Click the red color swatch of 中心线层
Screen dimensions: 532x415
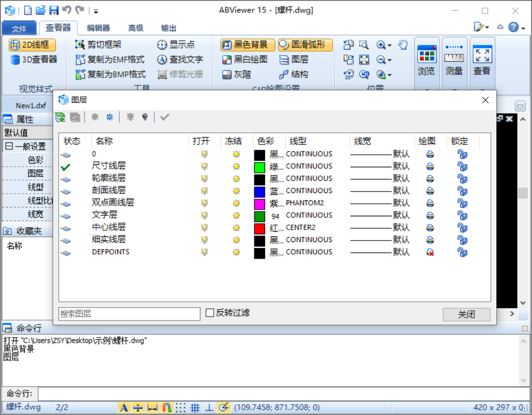click(260, 228)
